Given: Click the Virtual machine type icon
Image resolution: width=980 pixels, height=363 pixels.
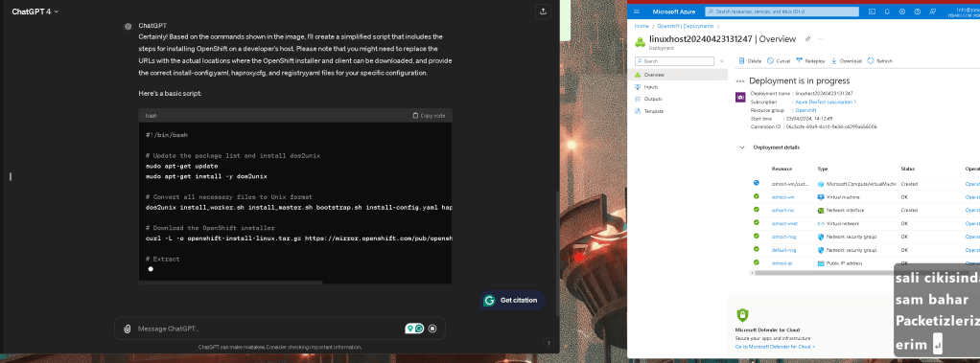Looking at the screenshot, I should (x=821, y=196).
